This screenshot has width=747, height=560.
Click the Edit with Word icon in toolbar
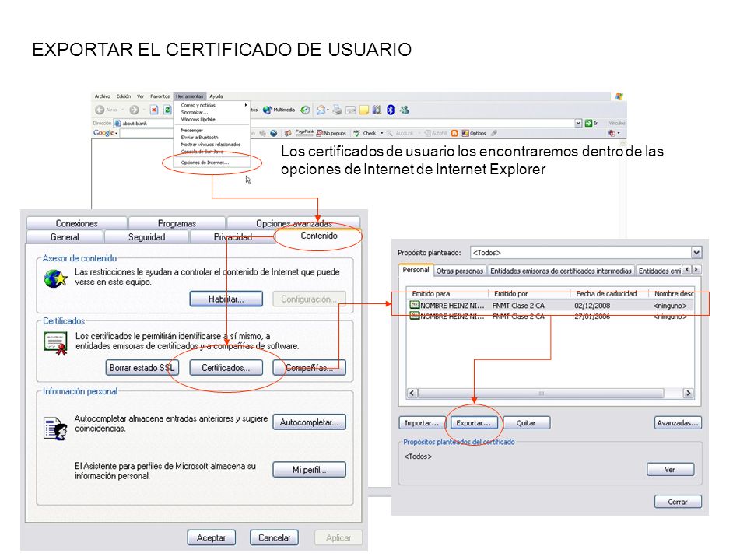[x=351, y=110]
